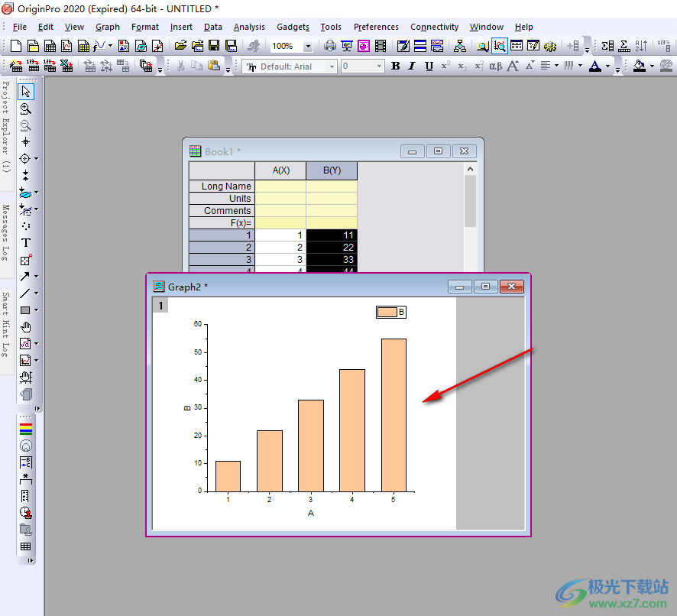Expand the Arrow tool dropdown arrow
This screenshot has width=677, height=616.
click(x=36, y=276)
